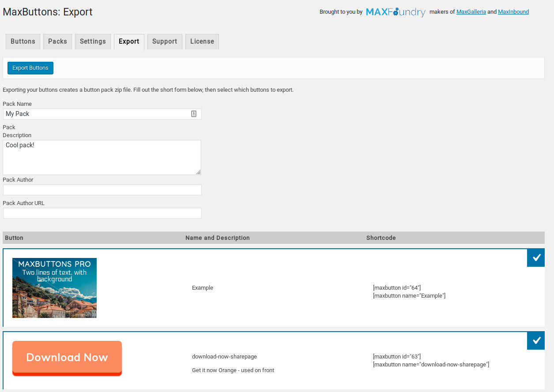Click description 'Get it now Orange - used on front'

point(233,370)
